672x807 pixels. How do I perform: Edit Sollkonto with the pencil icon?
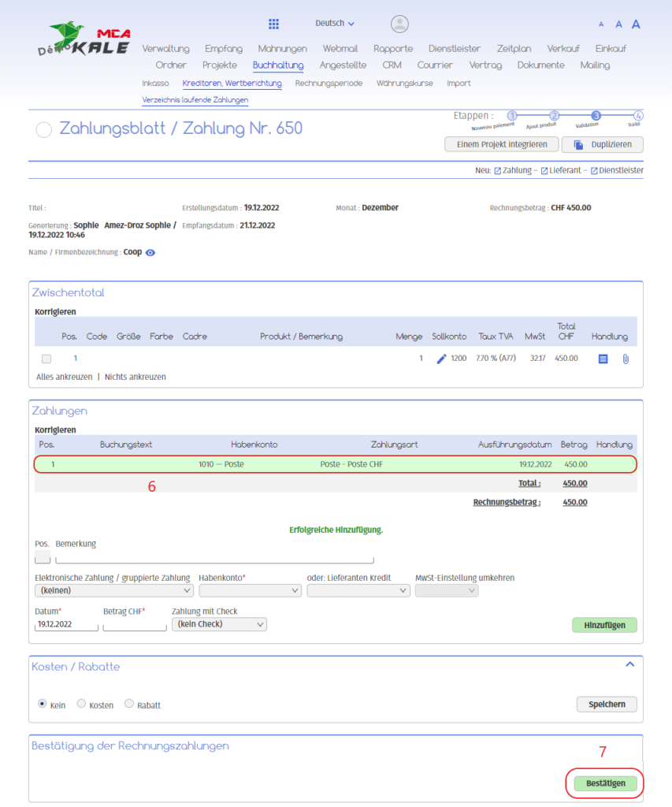click(x=441, y=359)
